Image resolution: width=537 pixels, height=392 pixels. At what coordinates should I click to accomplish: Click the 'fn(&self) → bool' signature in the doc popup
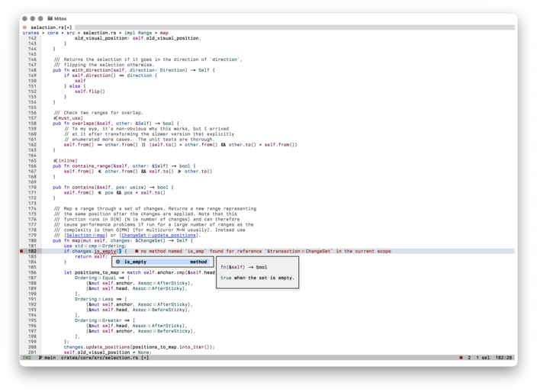pyautogui.click(x=243, y=267)
